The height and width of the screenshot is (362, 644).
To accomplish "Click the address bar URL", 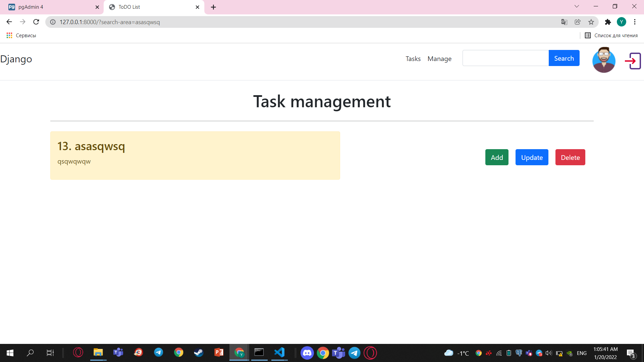I will pyautogui.click(x=110, y=22).
